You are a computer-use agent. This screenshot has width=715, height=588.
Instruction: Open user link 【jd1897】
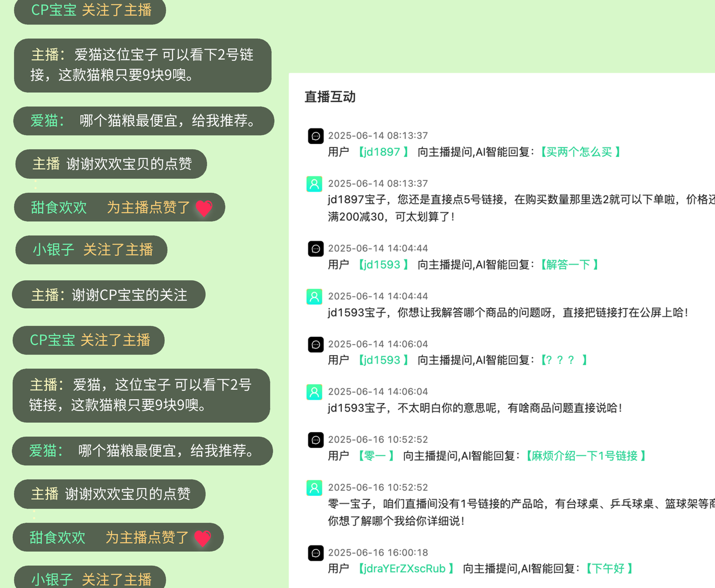(383, 152)
